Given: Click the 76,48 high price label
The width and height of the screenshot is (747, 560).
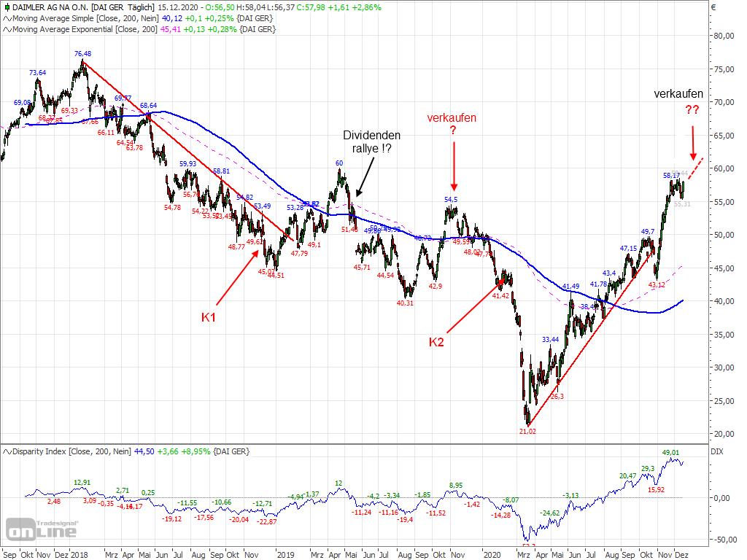Looking at the screenshot, I should [83, 54].
